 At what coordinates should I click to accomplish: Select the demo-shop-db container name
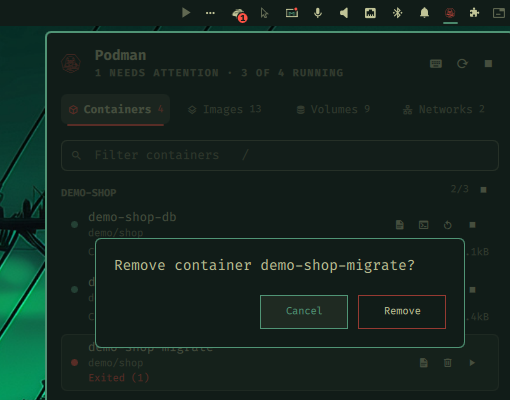[132, 217]
